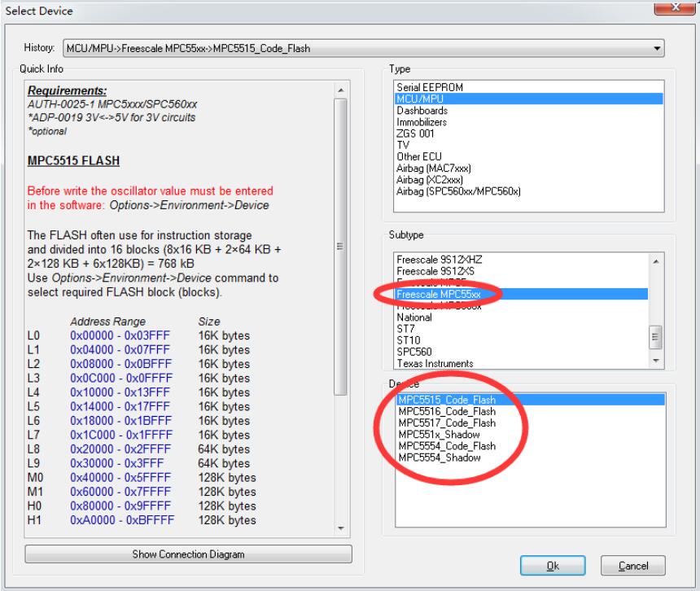Select MPC5515_Code_Flash device
Image resolution: width=700 pixels, height=591 pixels.
point(531,400)
